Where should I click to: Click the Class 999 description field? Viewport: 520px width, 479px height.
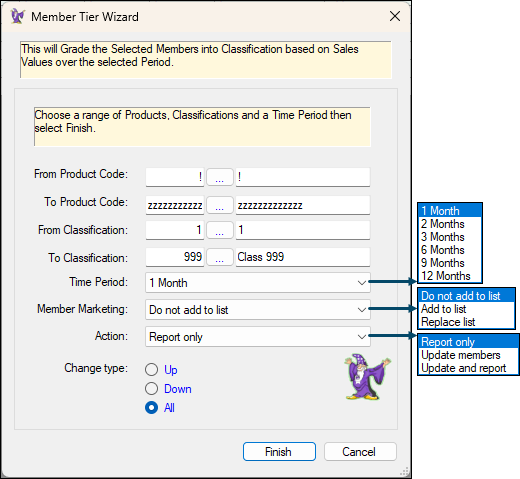(303, 257)
